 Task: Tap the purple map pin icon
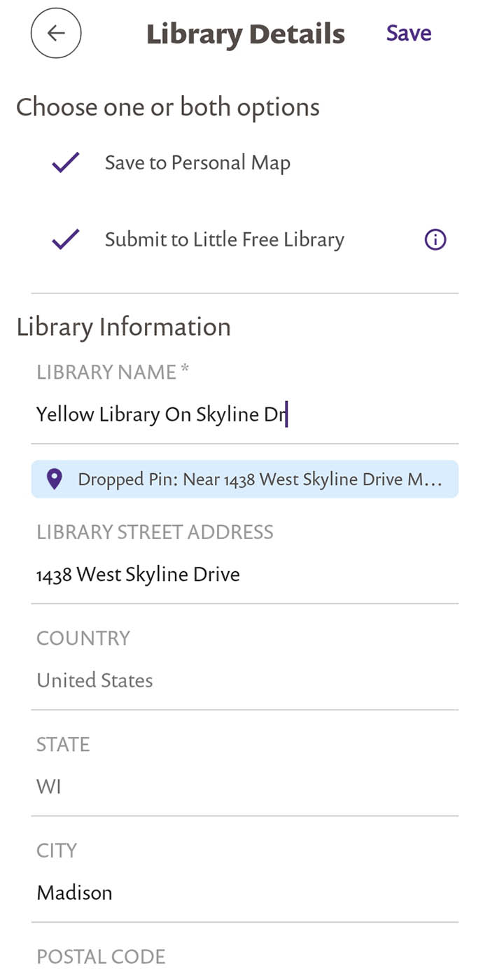click(x=54, y=479)
